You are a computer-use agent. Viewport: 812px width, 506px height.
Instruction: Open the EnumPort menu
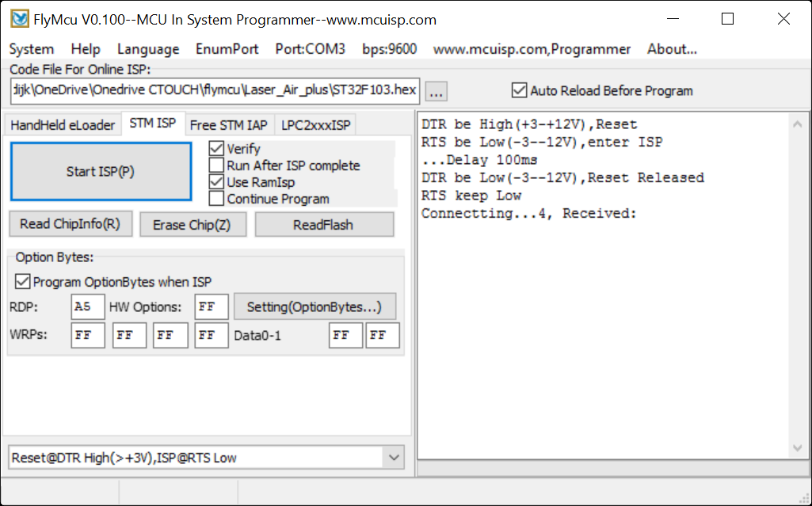(227, 48)
